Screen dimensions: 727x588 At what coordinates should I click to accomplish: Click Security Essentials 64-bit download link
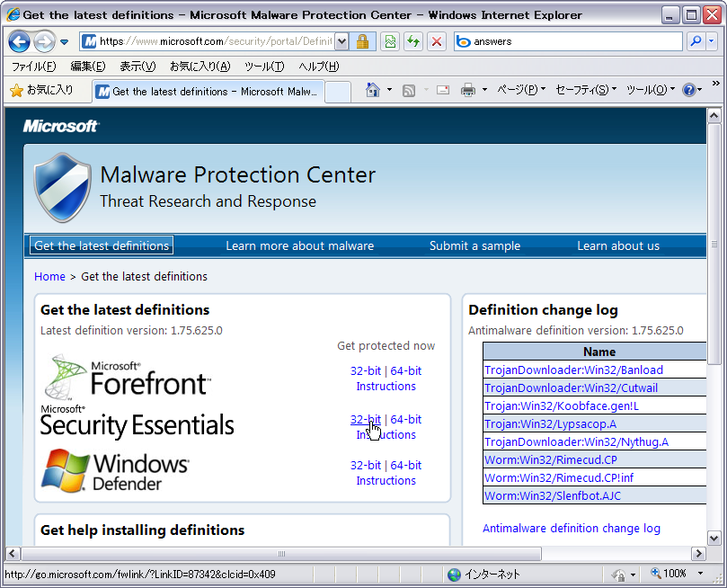[405, 420]
